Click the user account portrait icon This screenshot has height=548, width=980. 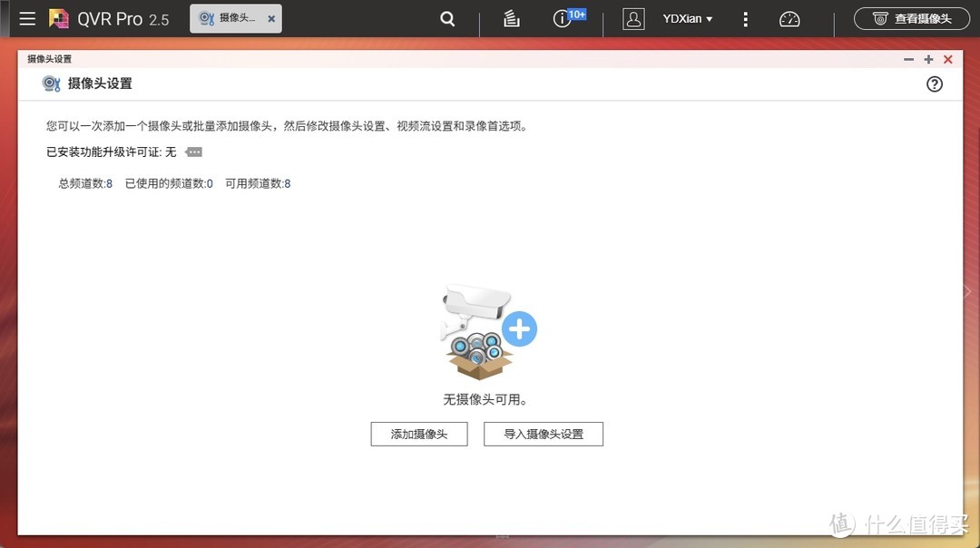click(633, 18)
